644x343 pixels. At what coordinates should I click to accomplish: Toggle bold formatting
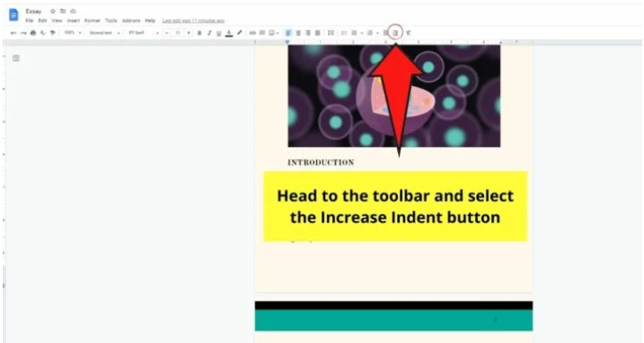(199, 33)
